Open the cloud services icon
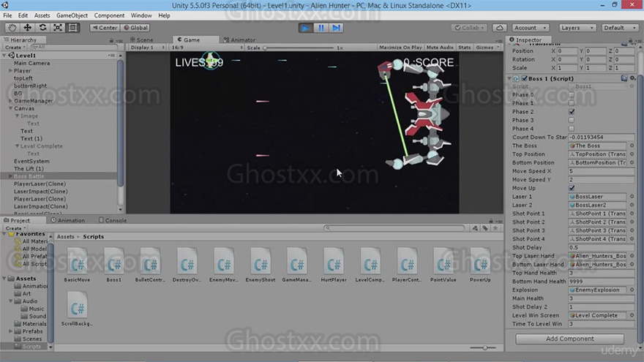Viewport: 644px width, 362px height. (x=499, y=28)
